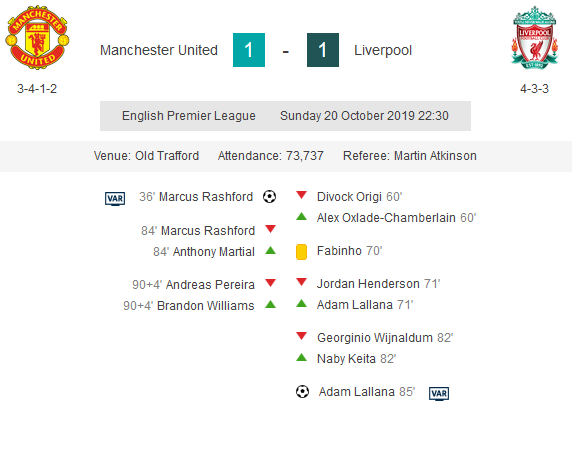Click the VAR icon beside Rashford's 36' goal
Image resolution: width=574 pixels, height=459 pixels.
115,198
